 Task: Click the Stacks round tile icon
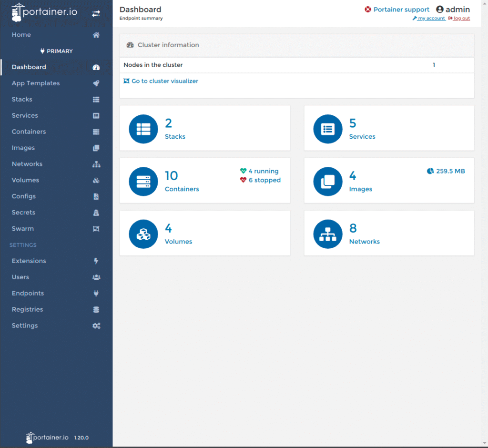pyautogui.click(x=143, y=129)
